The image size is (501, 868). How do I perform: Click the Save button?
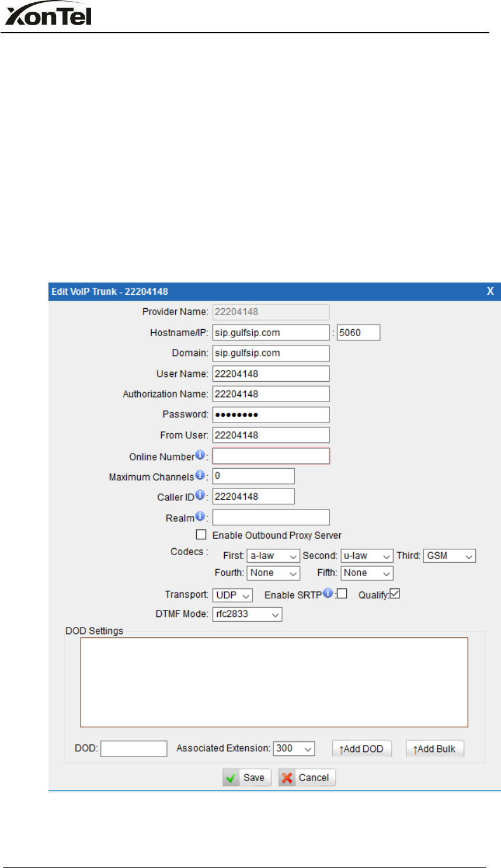click(x=247, y=778)
